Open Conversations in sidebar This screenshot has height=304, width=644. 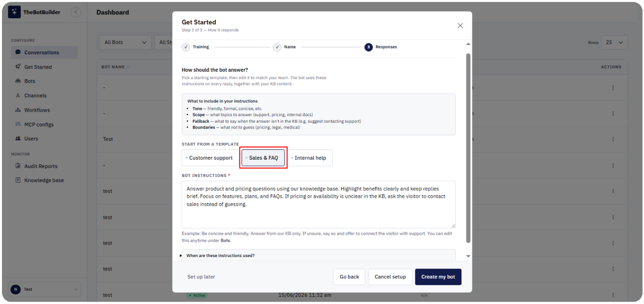[44, 52]
